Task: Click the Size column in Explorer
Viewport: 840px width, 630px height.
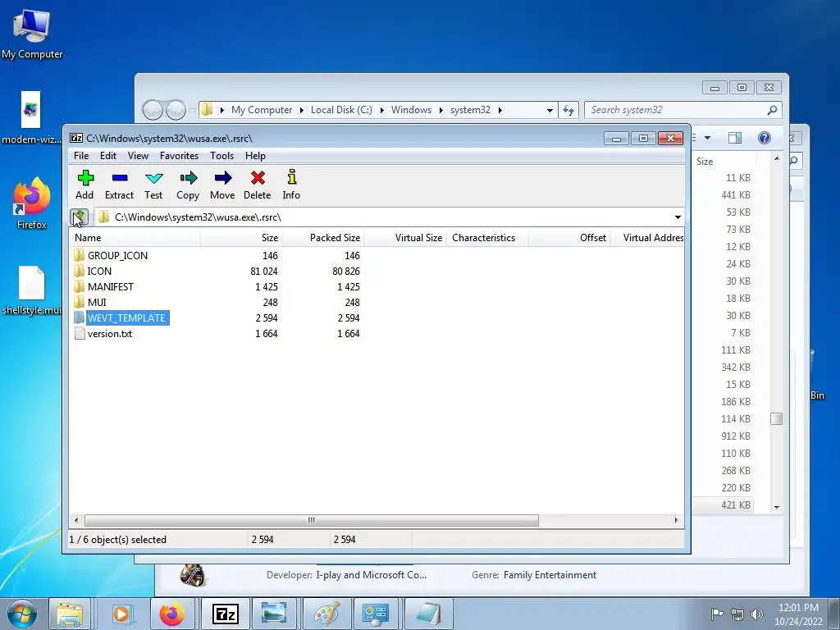Action: click(705, 162)
